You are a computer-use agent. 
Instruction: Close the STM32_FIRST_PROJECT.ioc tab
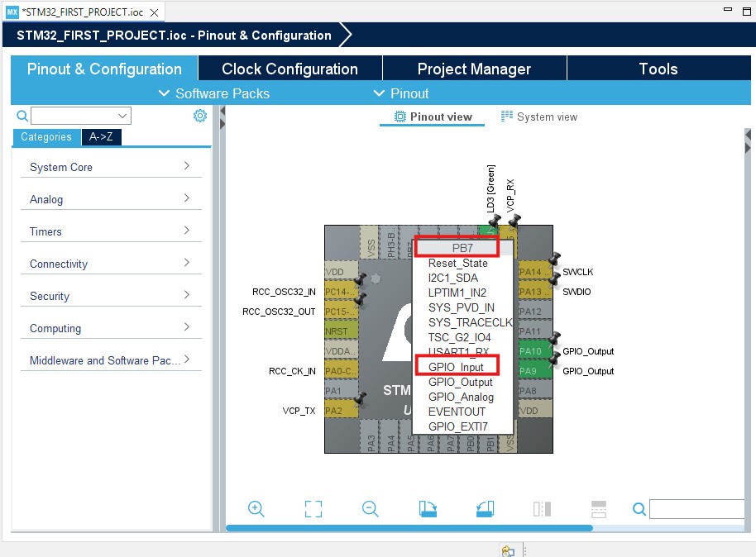155,12
